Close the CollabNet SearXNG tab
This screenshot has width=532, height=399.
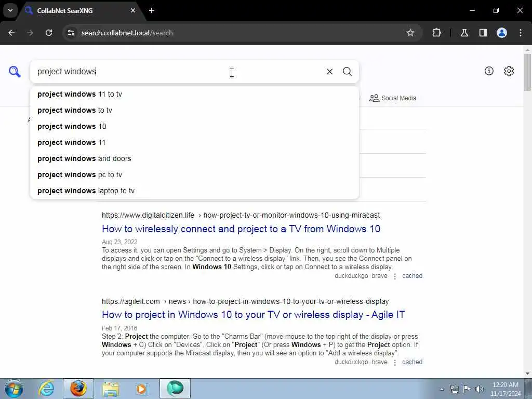[x=133, y=10]
